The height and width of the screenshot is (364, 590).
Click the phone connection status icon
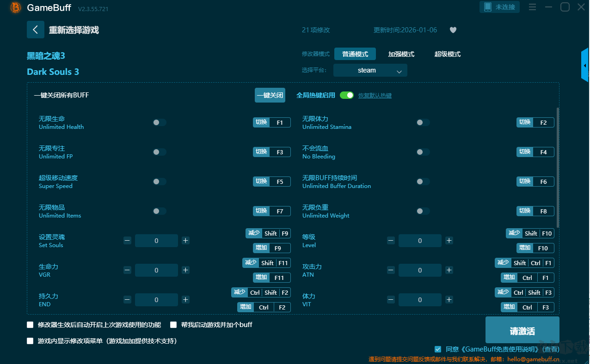point(487,7)
